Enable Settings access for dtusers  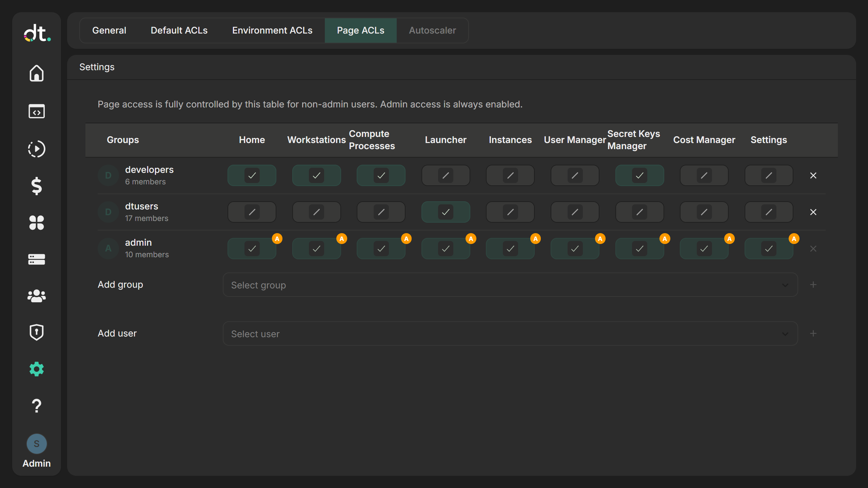click(x=769, y=212)
